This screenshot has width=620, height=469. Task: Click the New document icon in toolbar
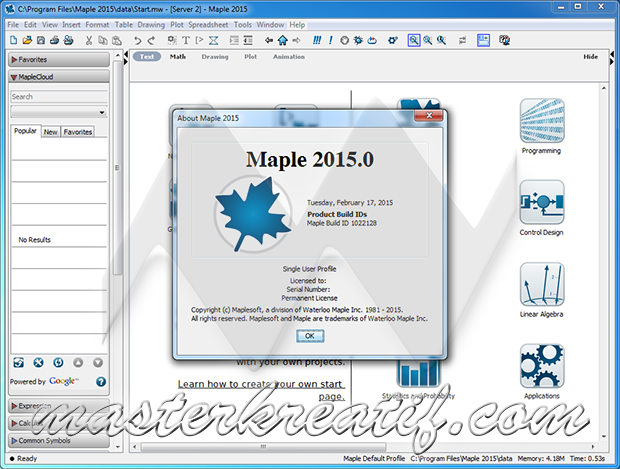(x=13, y=40)
